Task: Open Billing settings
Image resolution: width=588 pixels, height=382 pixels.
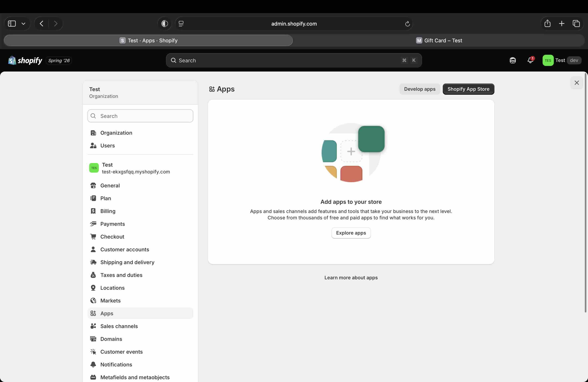Action: pos(140,211)
